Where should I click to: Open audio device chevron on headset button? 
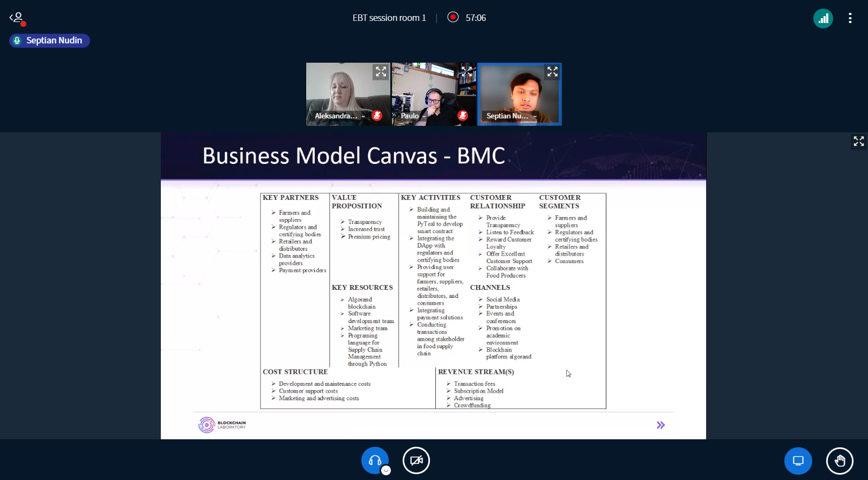pos(386,470)
